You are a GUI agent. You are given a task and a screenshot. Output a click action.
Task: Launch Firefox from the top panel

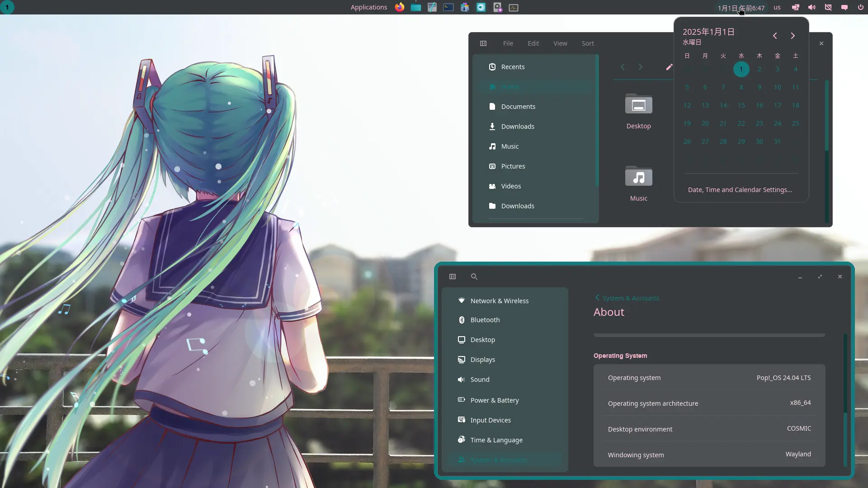[399, 7]
